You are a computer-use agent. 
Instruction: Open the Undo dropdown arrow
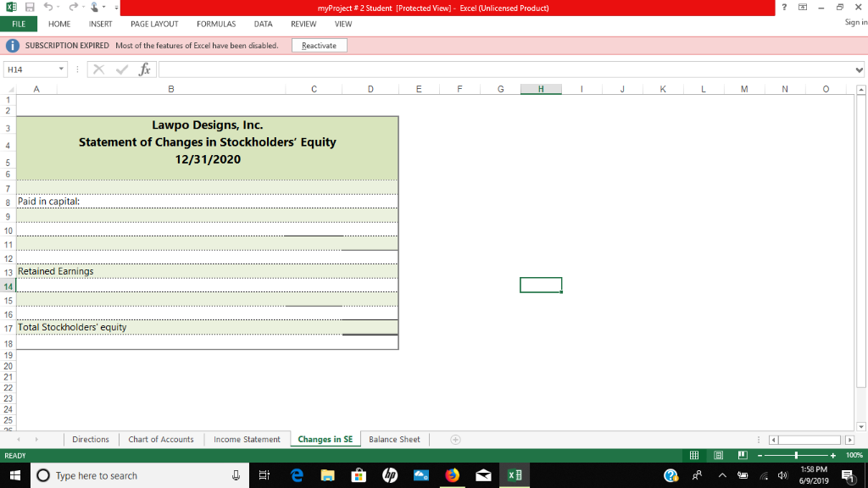pyautogui.click(x=58, y=7)
